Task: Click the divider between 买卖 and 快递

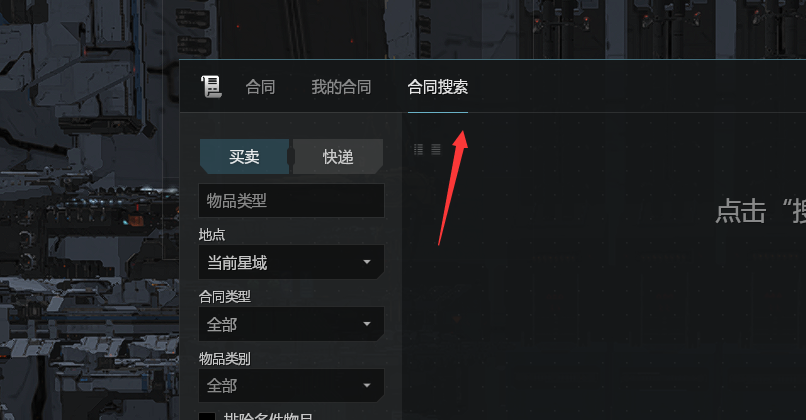Action: (x=291, y=156)
